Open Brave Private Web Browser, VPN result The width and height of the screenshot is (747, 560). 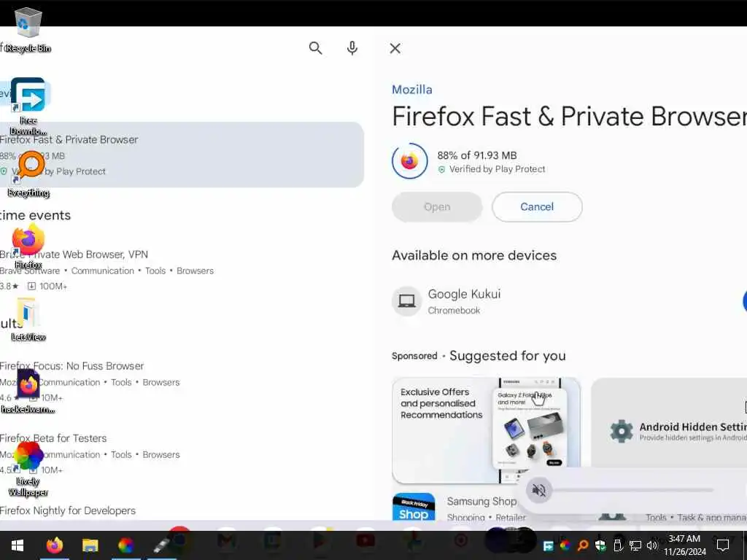[x=107, y=270]
